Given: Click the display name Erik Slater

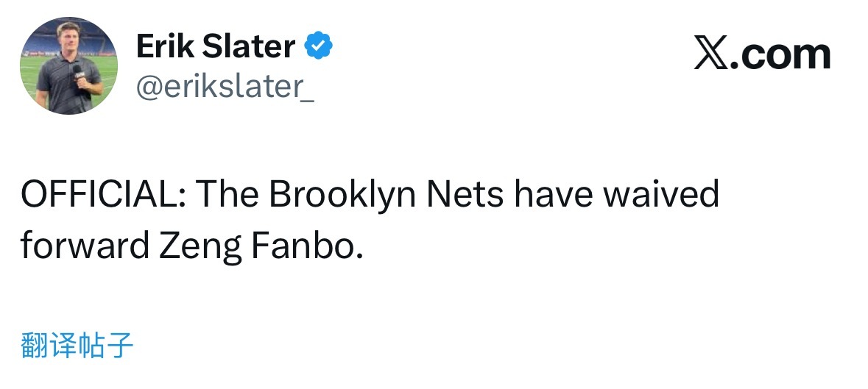Looking at the screenshot, I should (x=216, y=49).
